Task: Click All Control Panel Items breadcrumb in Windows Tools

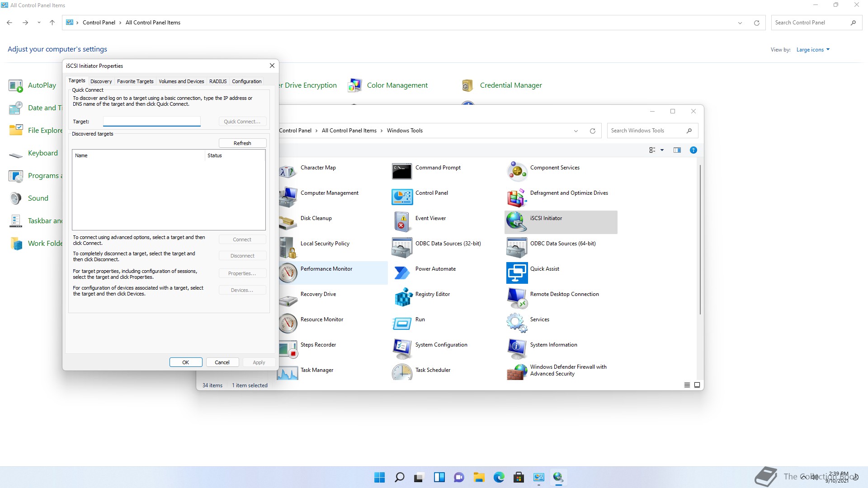Action: 349,131
